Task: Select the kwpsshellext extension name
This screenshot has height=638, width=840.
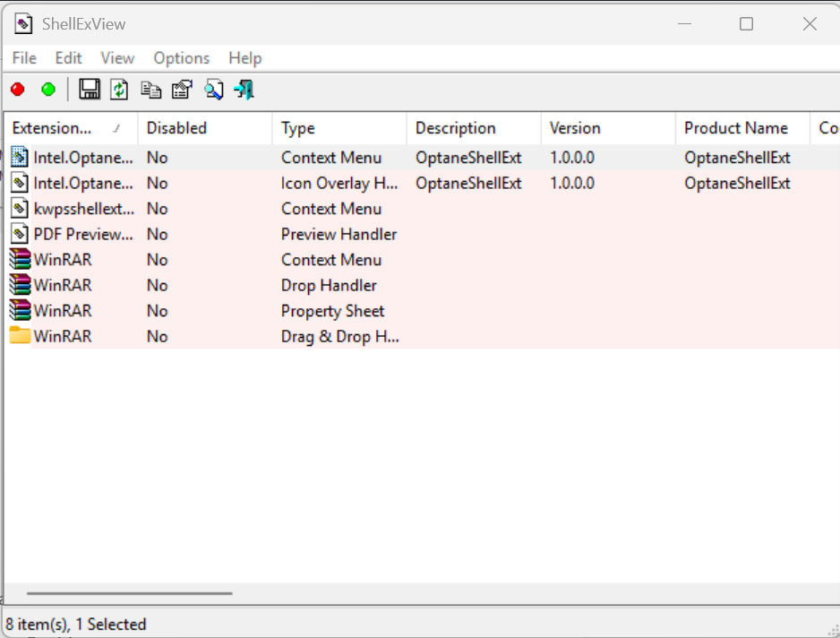Action: 83,209
